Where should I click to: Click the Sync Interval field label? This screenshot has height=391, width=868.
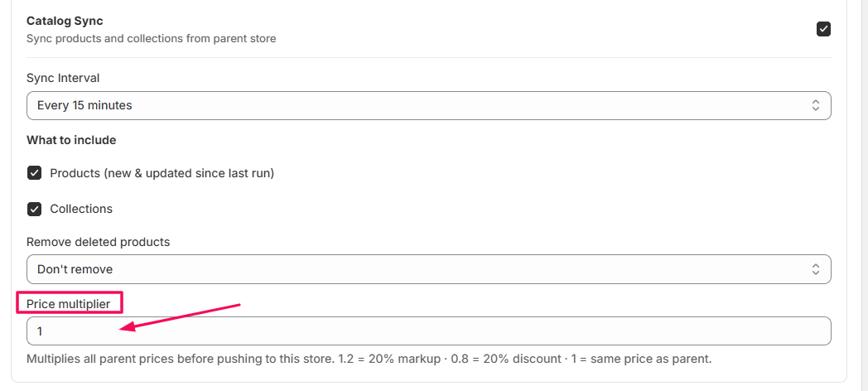click(x=63, y=78)
